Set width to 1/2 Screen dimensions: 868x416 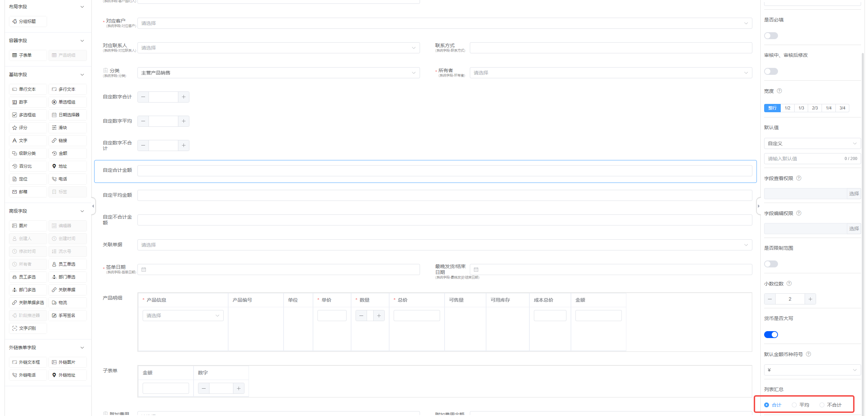(787, 108)
